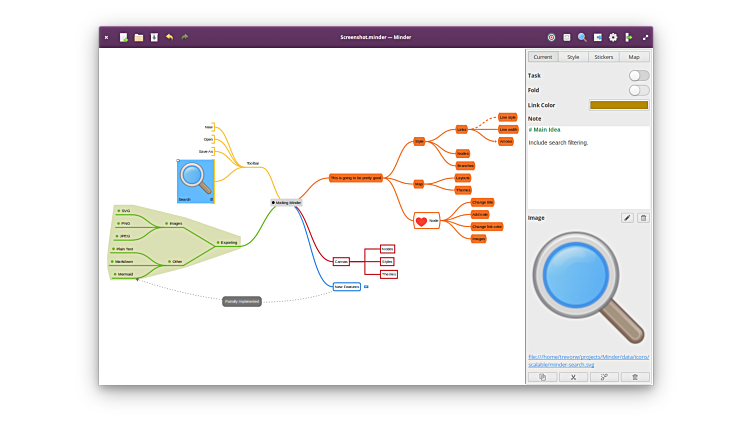The image size is (752, 423).
Task: Delete image with trash icon beside Image label
Action: 643,217
